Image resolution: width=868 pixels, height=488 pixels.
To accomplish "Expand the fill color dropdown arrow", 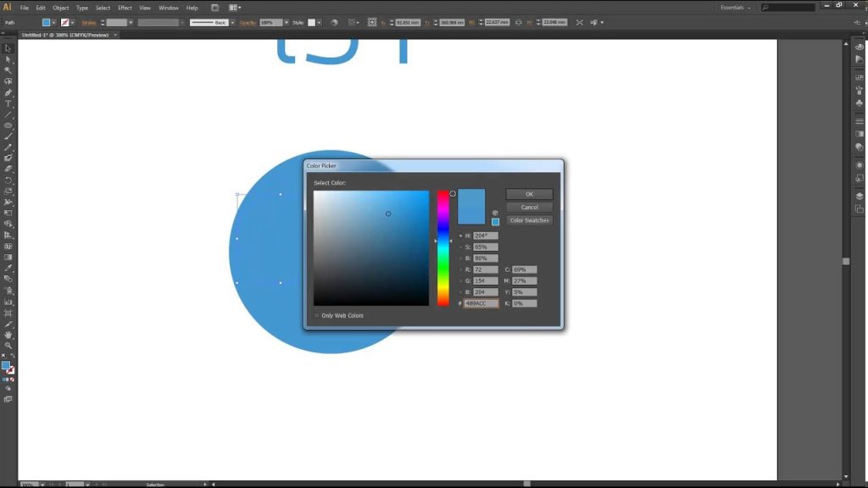I will coord(53,23).
